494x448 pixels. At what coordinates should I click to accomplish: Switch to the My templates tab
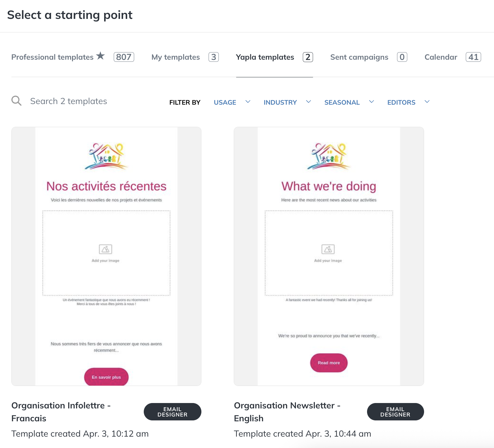[x=185, y=57]
